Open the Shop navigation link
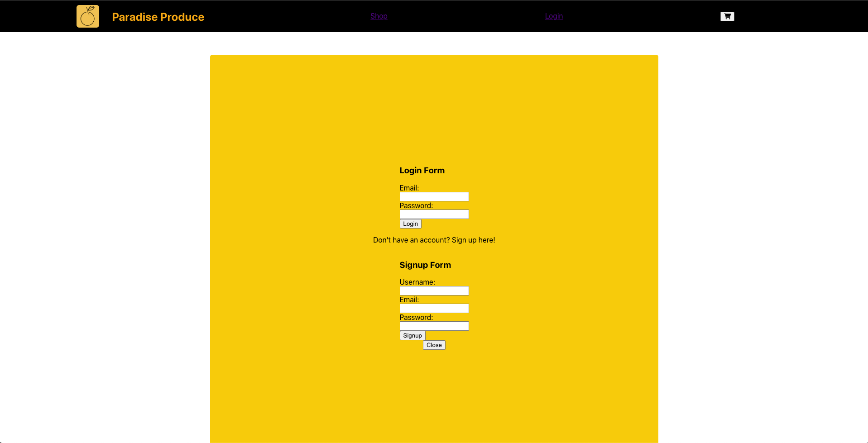This screenshot has height=443, width=868. click(379, 16)
